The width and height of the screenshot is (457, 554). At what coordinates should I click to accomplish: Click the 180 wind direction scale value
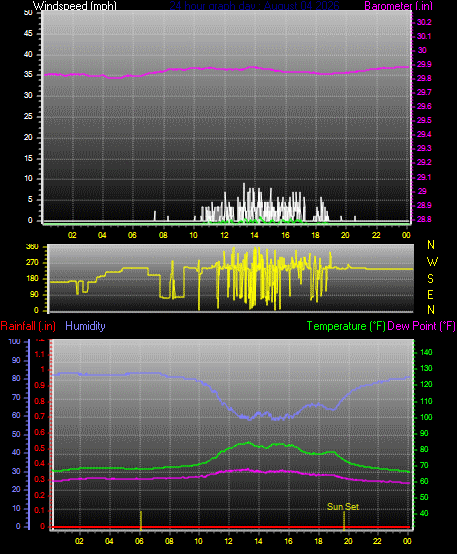click(x=33, y=279)
